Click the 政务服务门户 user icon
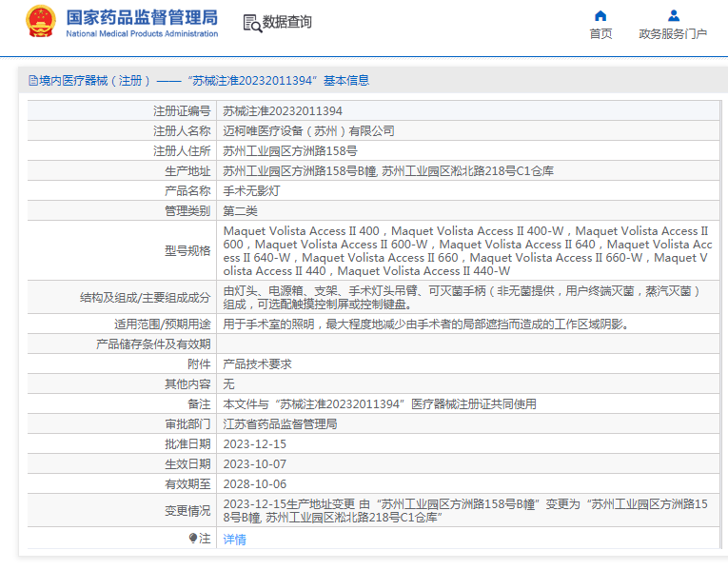This screenshot has height=570, width=728. click(x=673, y=16)
